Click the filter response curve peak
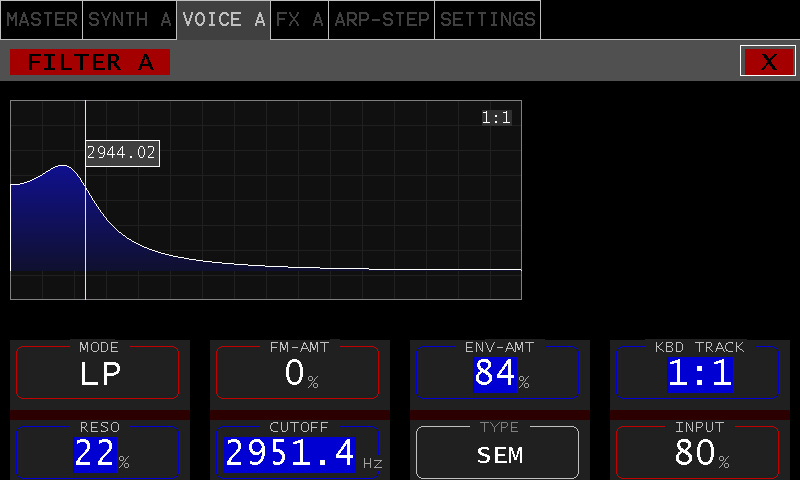The height and width of the screenshot is (480, 800). 63,166
